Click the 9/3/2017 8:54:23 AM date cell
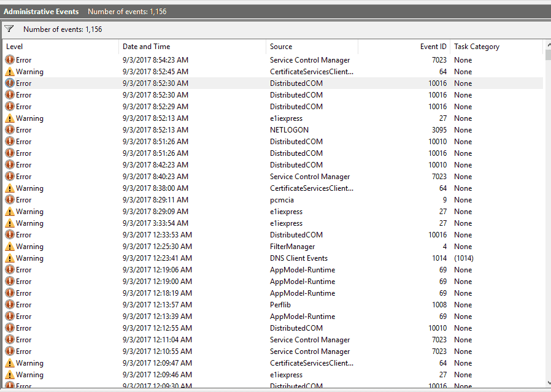This screenshot has height=392, width=551. pyautogui.click(x=155, y=60)
